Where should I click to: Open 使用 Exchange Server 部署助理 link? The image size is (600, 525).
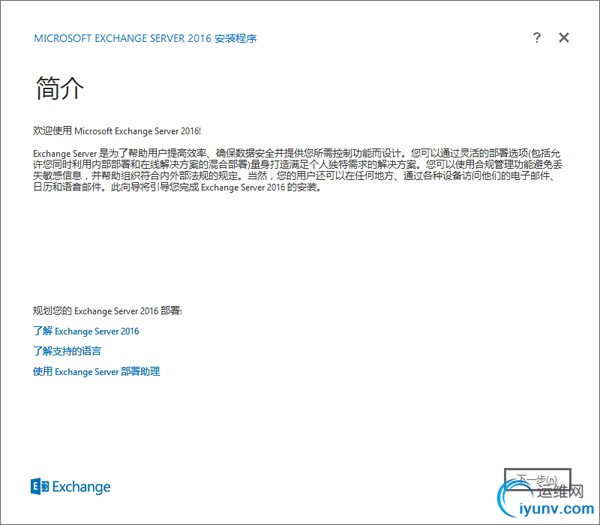[96, 371]
